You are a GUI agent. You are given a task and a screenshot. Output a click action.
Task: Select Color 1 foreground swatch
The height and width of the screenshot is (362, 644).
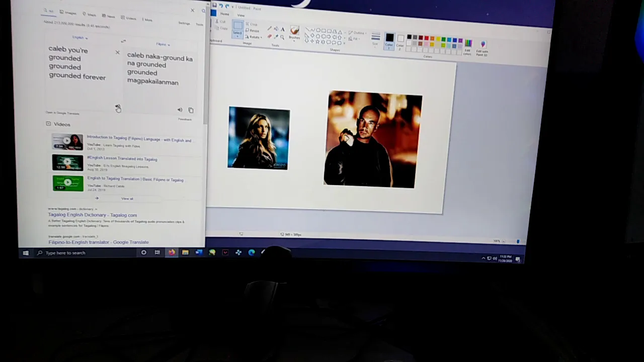[x=389, y=41]
